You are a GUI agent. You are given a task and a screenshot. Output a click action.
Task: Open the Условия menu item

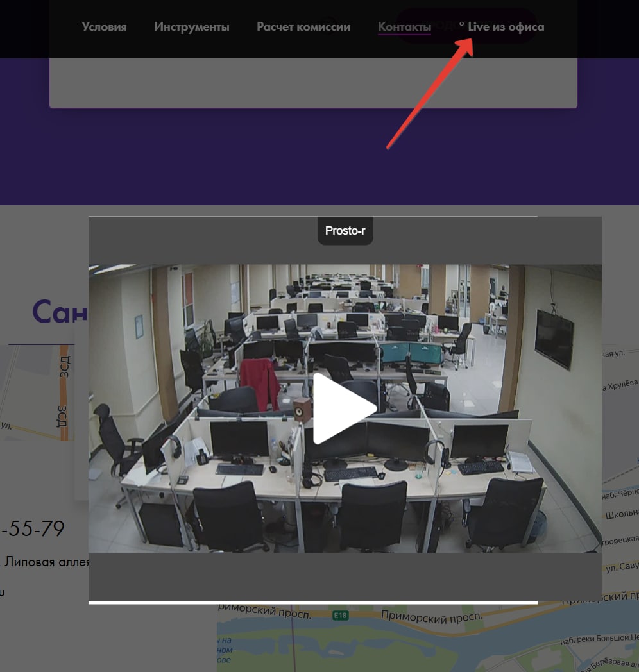(104, 26)
